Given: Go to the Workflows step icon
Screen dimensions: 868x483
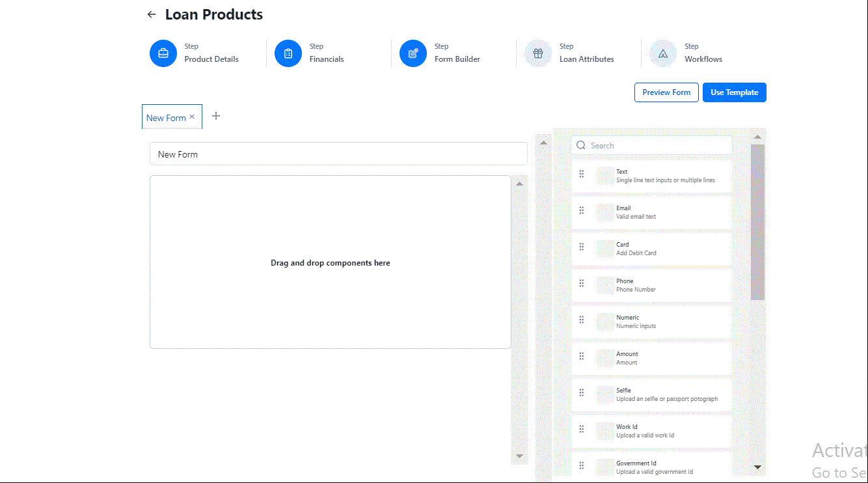Looking at the screenshot, I should click(x=663, y=53).
